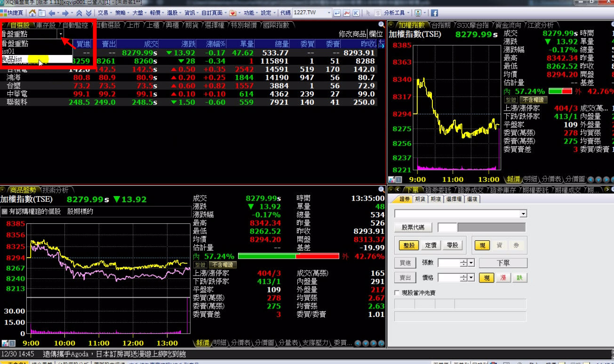Click the heart favorites icon in the toolbar
The height and width of the screenshot is (364, 614).
click(x=232, y=13)
